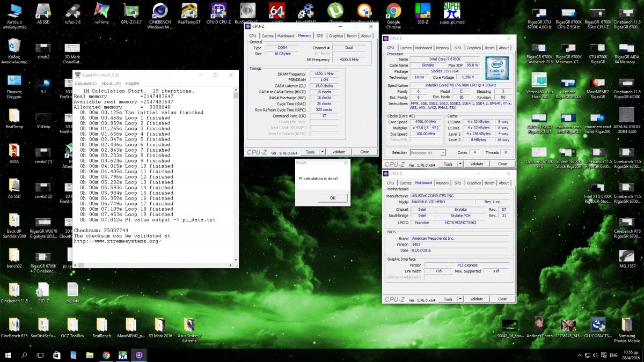The width and height of the screenshot is (644, 362).
Task: Select the Andreas Photo desktop icon
Action: pos(539,325)
